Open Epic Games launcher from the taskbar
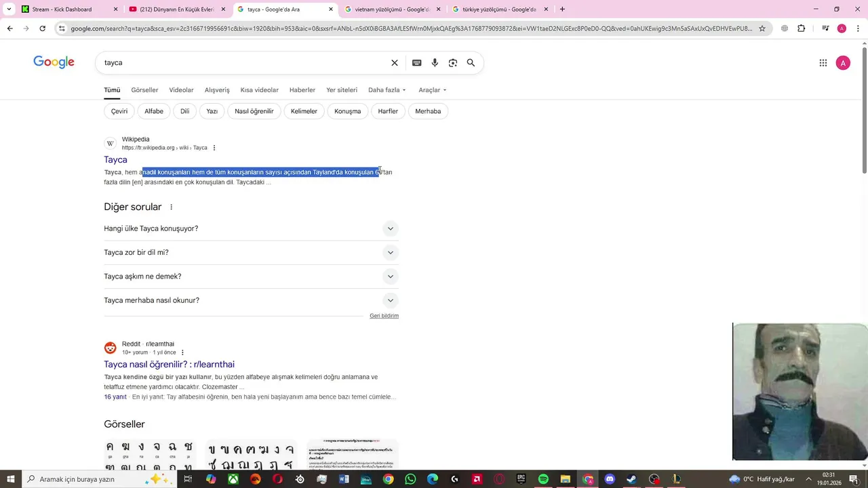The width and height of the screenshot is (868, 488). point(521,479)
